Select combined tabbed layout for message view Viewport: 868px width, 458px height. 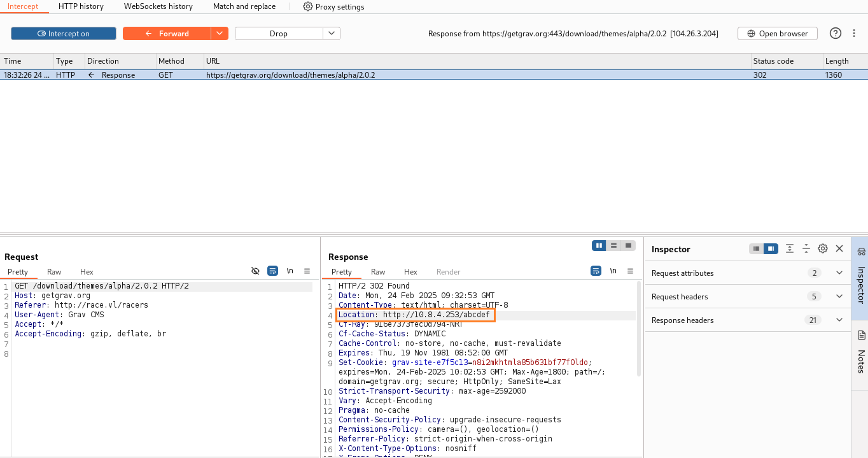coord(629,245)
